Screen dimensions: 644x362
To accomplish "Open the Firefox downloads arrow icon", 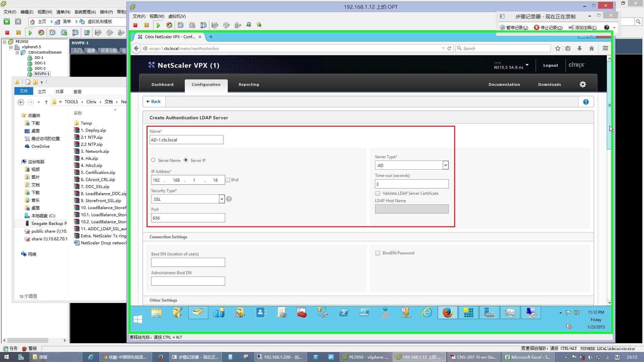I will coord(580,48).
